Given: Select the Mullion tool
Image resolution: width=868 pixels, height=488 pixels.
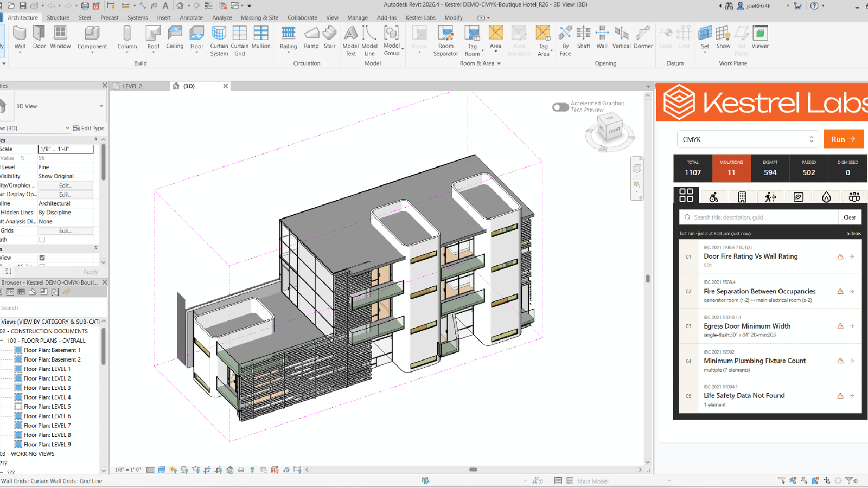Looking at the screenshot, I should [261, 38].
